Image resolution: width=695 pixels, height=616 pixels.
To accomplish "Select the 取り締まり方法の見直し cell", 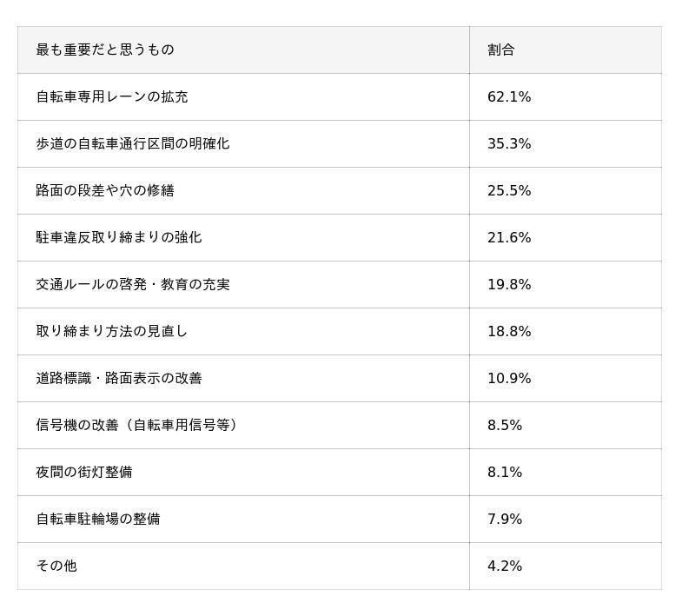I will (243, 332).
